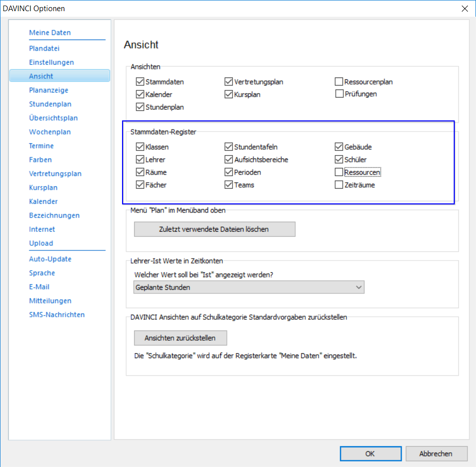This screenshot has height=467, width=476.
Task: Switch to Stundenplan sidebar options
Action: click(50, 104)
